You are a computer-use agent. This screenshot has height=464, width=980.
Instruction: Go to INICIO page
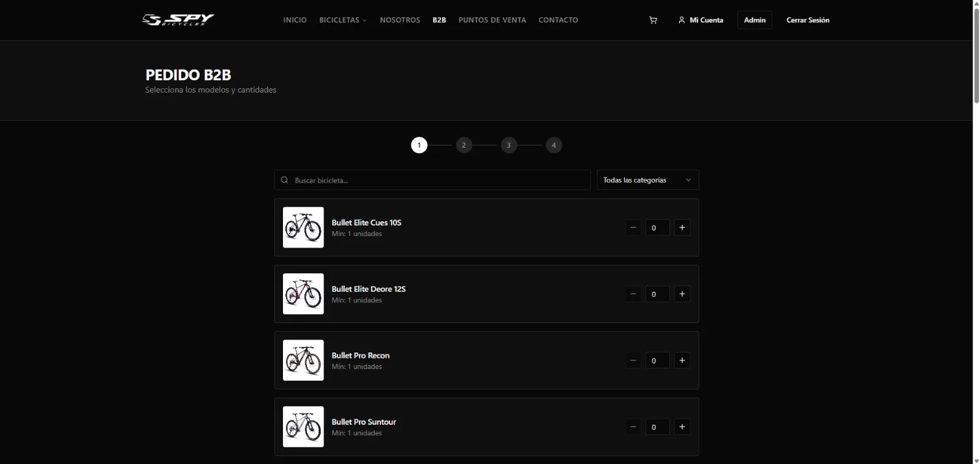click(295, 20)
